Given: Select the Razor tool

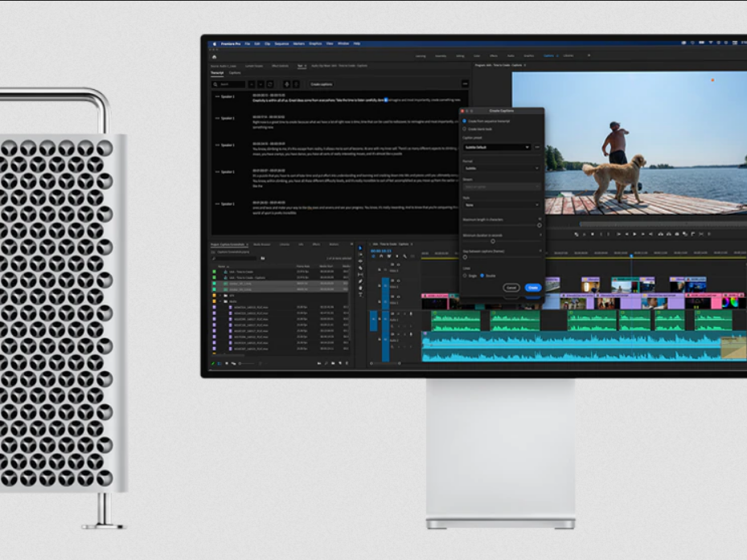Looking at the screenshot, I should click(x=360, y=268).
